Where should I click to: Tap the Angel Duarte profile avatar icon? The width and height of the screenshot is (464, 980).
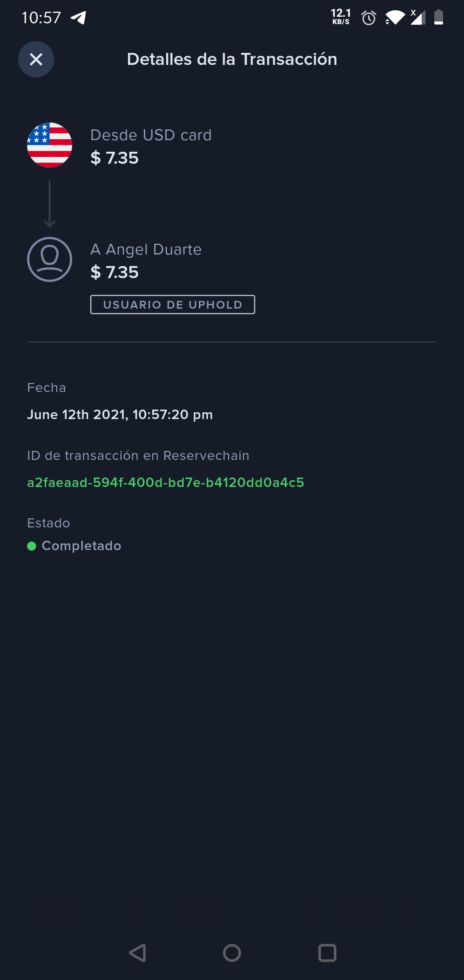[49, 260]
